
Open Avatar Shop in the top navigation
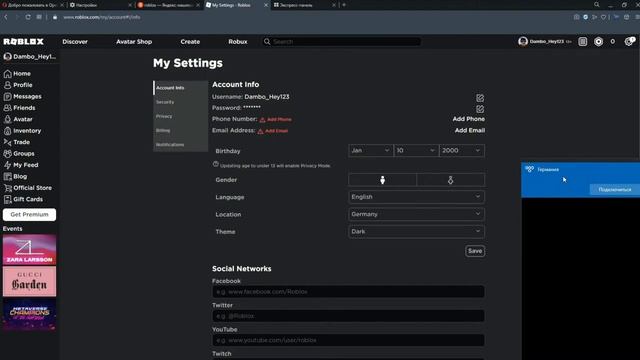134,42
